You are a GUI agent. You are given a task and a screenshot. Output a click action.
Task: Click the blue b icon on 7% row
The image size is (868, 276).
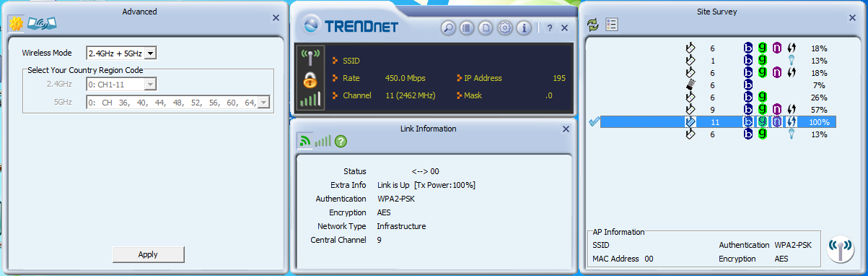pos(748,85)
